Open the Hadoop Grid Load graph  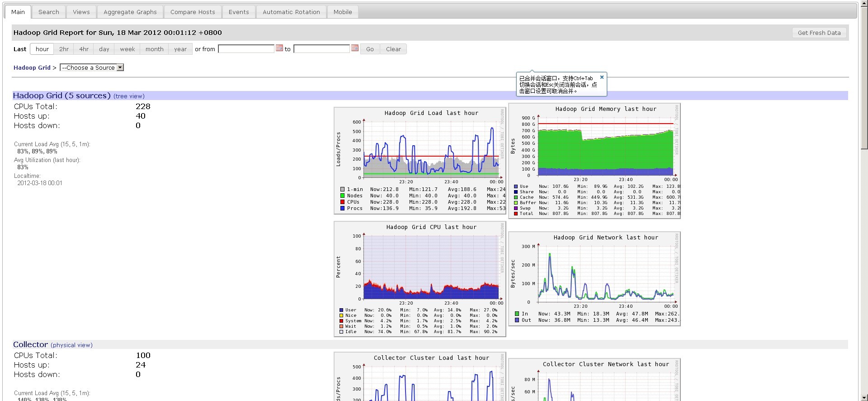click(x=420, y=160)
